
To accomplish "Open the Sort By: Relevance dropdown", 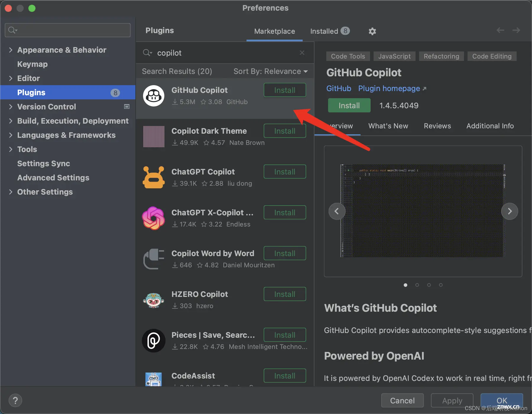I will tap(270, 71).
